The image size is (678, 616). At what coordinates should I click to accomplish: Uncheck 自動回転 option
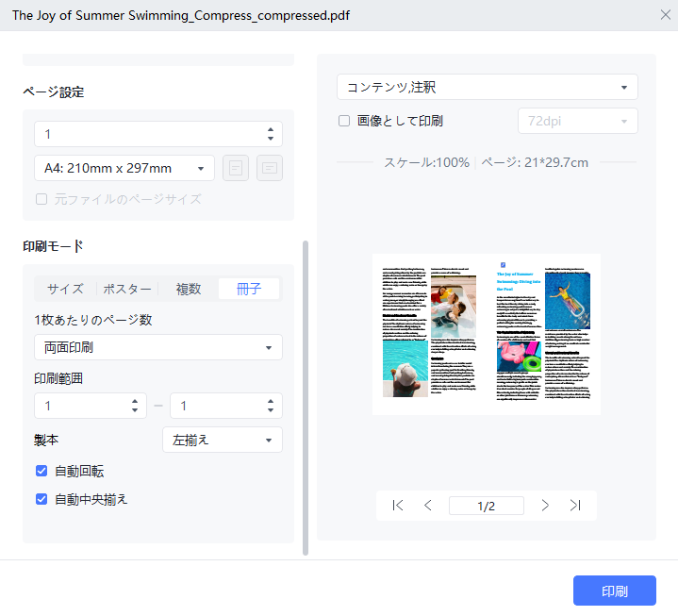coord(41,471)
